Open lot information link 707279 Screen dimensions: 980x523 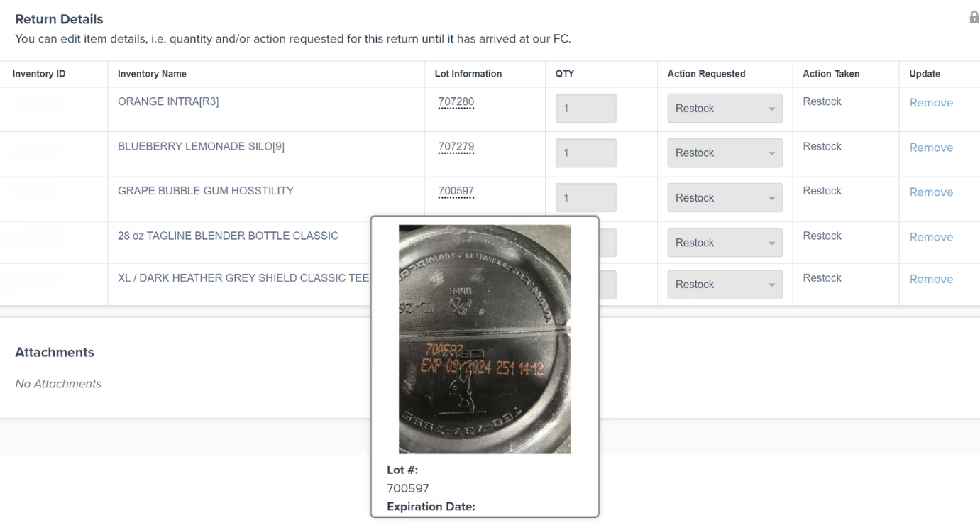coord(456,146)
